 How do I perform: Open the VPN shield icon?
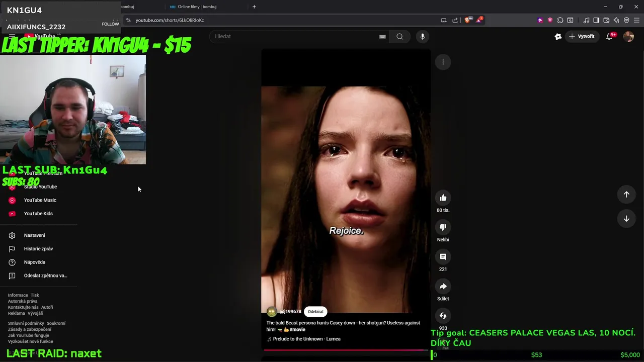click(x=626, y=20)
